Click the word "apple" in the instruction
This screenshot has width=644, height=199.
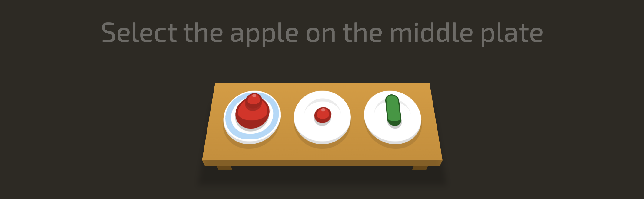264,34
